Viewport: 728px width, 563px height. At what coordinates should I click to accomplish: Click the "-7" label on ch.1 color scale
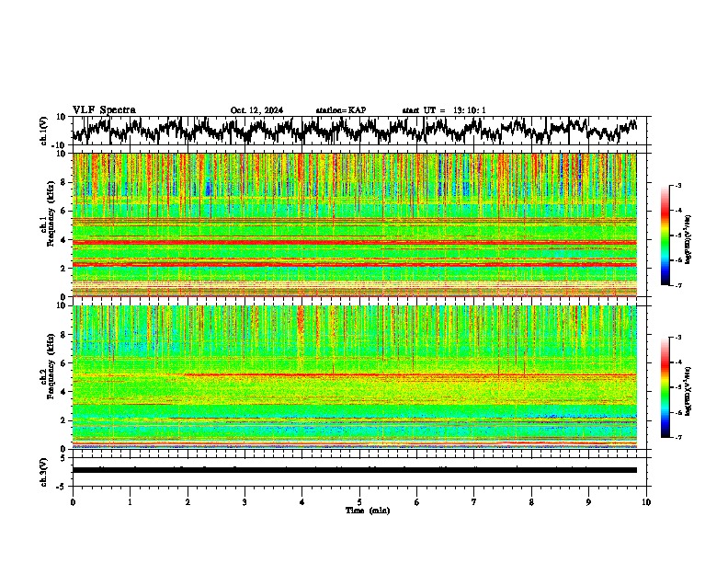click(677, 285)
